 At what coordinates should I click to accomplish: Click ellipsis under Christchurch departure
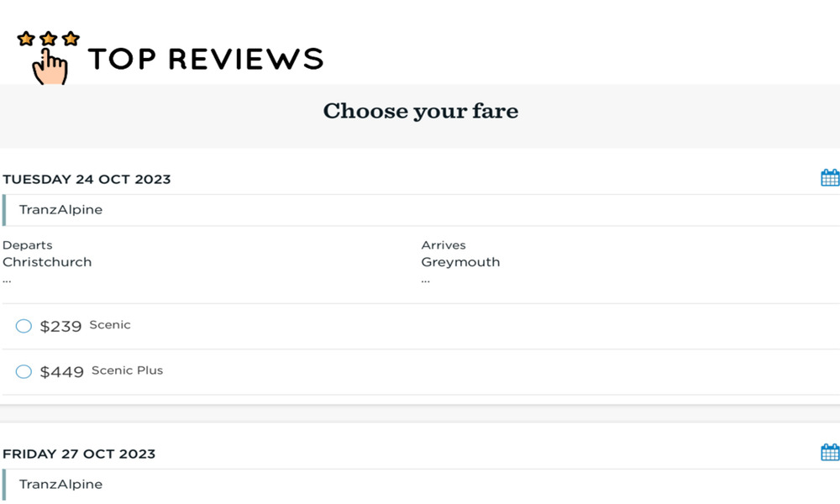click(7, 280)
